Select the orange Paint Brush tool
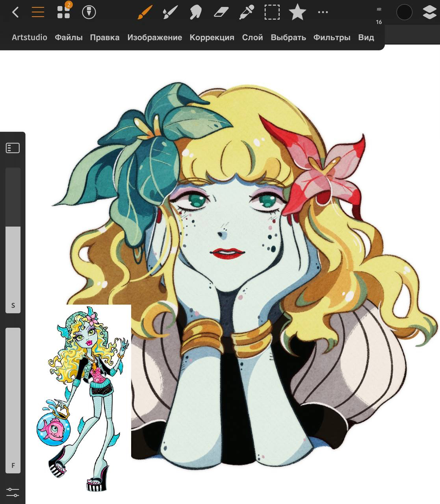440x504 pixels. 145,12
